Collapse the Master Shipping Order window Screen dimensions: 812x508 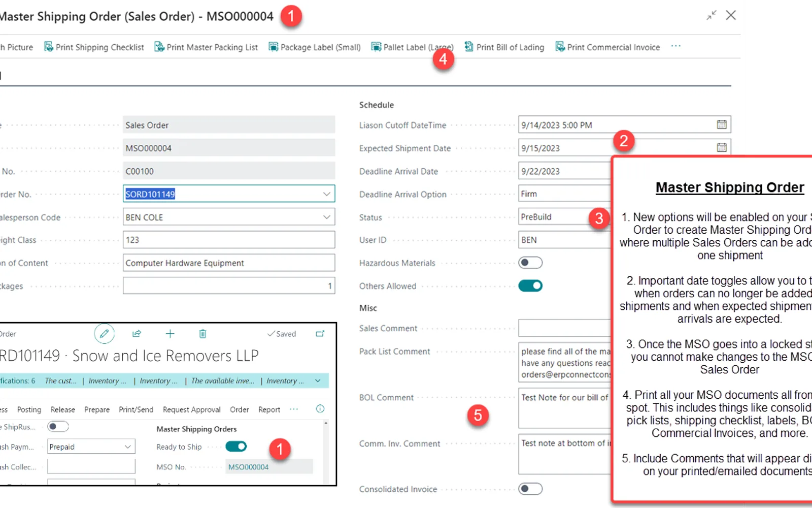click(712, 15)
